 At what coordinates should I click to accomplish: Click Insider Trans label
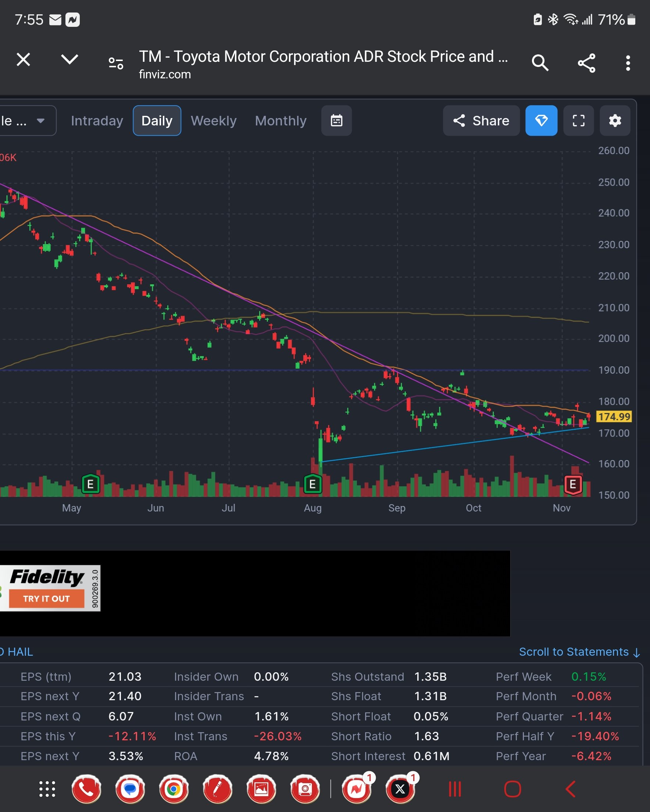209,697
